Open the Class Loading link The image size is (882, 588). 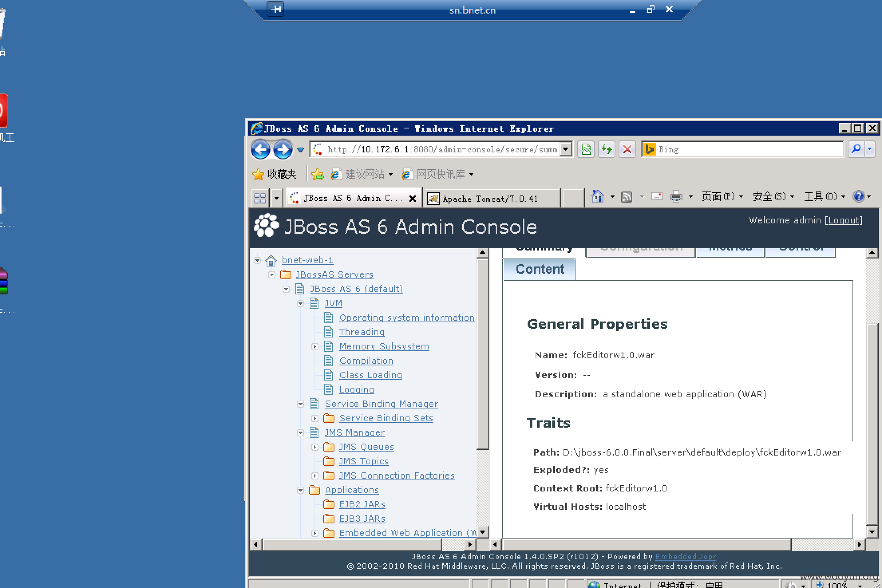[370, 375]
